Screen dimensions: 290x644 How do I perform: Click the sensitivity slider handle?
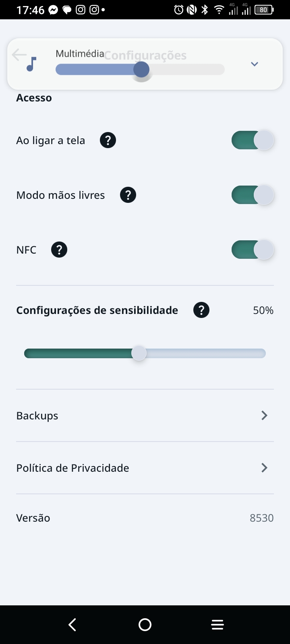tap(139, 353)
